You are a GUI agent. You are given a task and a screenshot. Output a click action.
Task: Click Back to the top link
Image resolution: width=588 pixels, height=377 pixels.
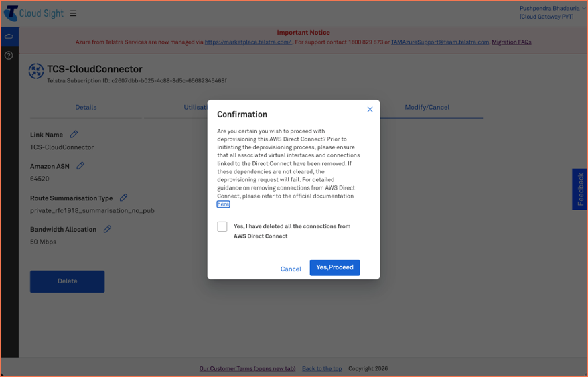(321, 369)
